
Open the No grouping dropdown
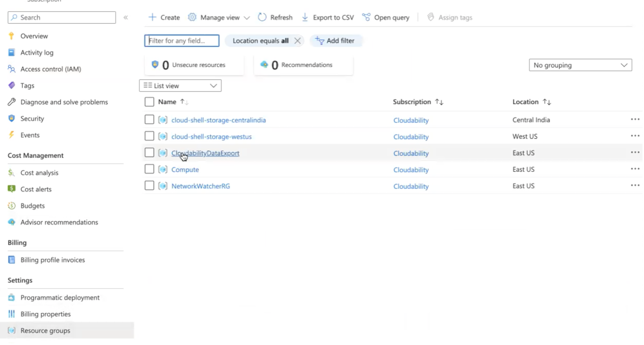click(x=580, y=65)
